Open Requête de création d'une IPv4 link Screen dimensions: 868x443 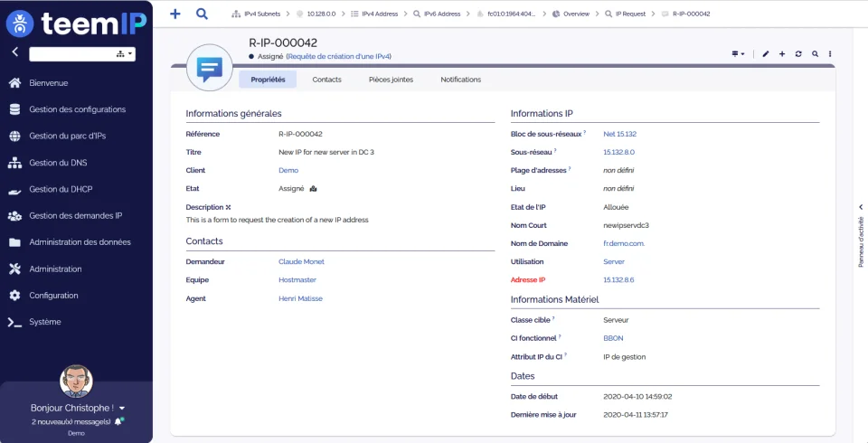click(339, 56)
